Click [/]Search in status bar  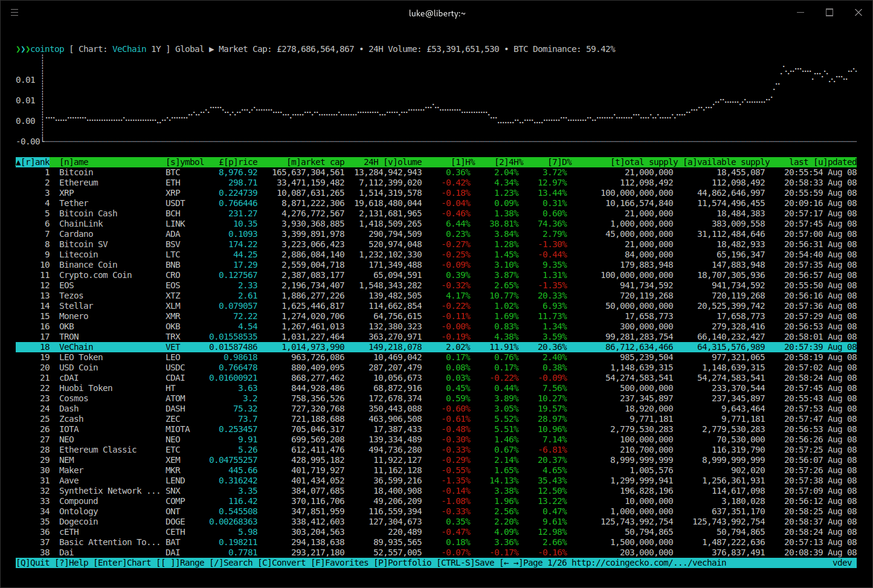click(231, 563)
